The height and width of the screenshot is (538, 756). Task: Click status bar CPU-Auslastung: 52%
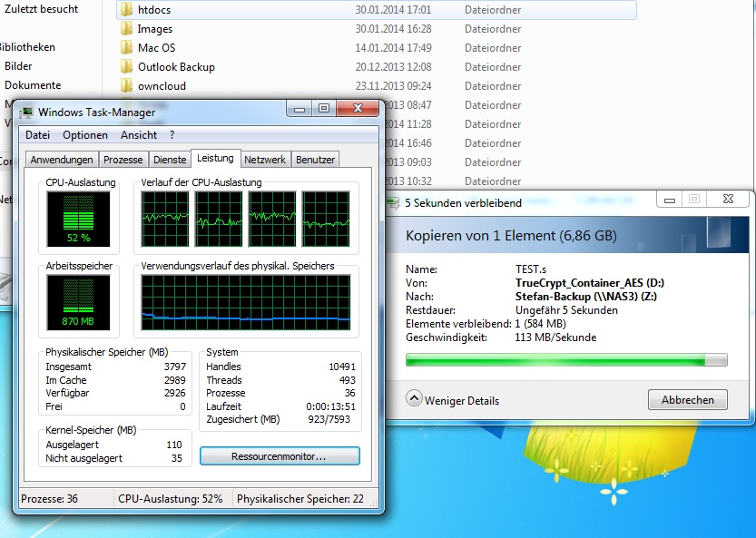coord(171,499)
